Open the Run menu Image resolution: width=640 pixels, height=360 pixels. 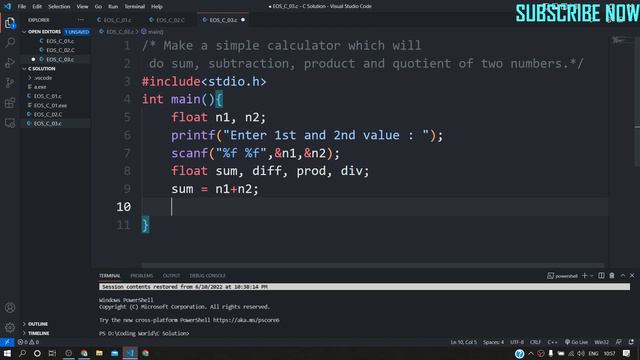pos(113,7)
